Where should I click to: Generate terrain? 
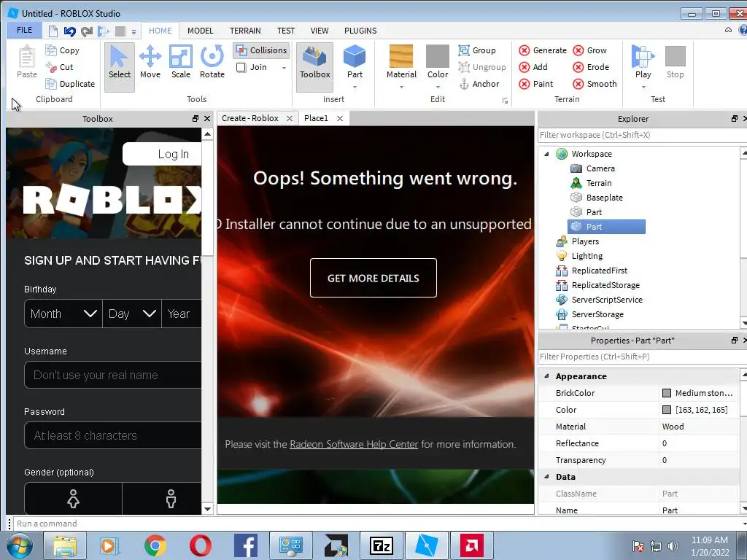[543, 50]
